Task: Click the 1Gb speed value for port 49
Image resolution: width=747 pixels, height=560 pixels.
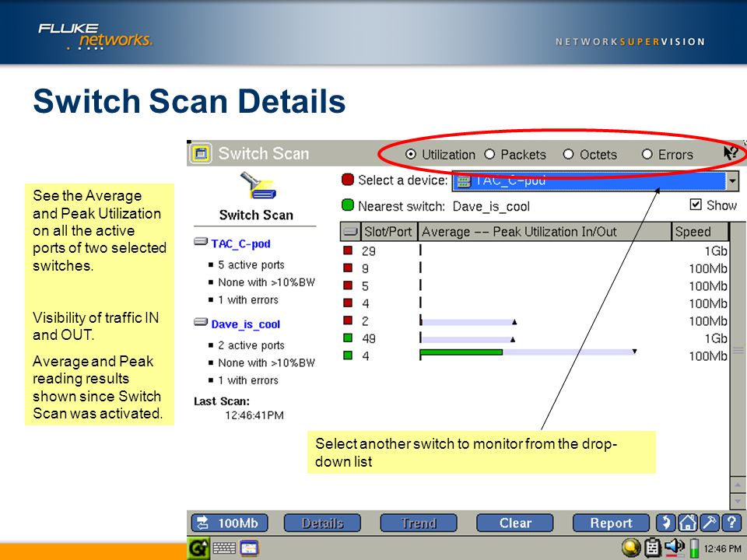Action: click(716, 338)
